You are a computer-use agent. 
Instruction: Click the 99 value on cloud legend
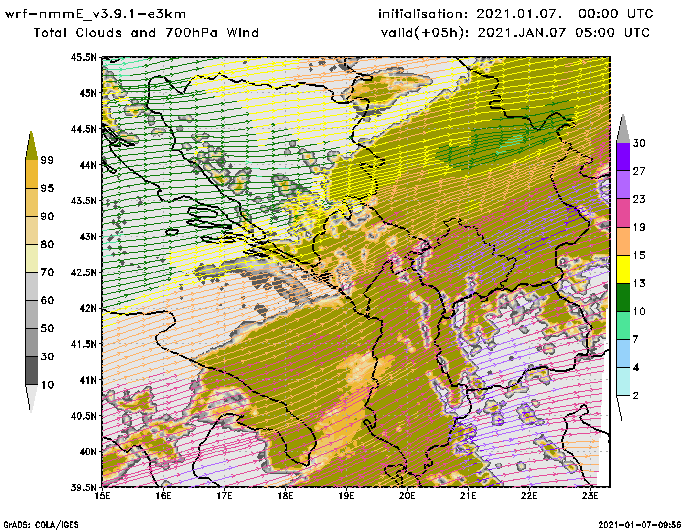tap(47, 160)
